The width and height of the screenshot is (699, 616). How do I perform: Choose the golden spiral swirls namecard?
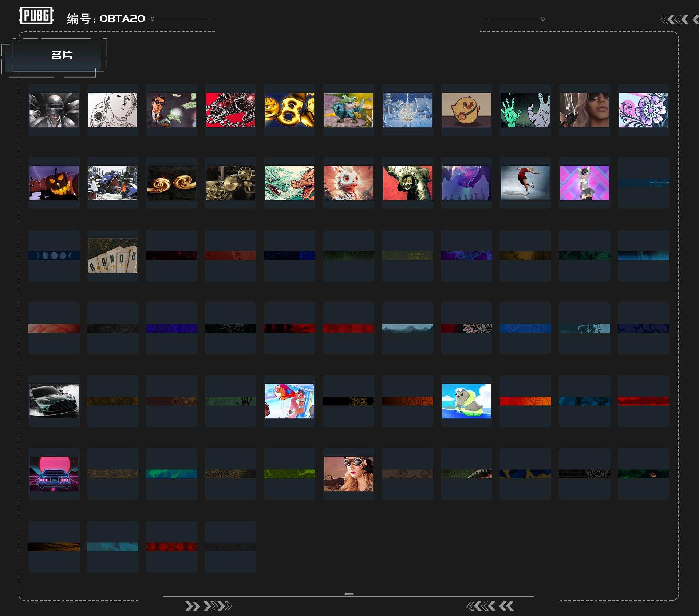point(171,183)
